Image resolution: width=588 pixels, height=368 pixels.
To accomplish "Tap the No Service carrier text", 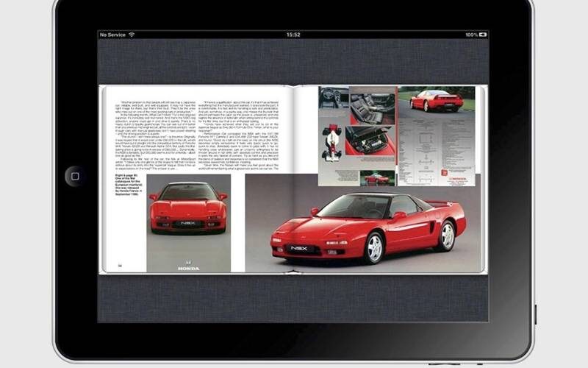I will tap(112, 35).
